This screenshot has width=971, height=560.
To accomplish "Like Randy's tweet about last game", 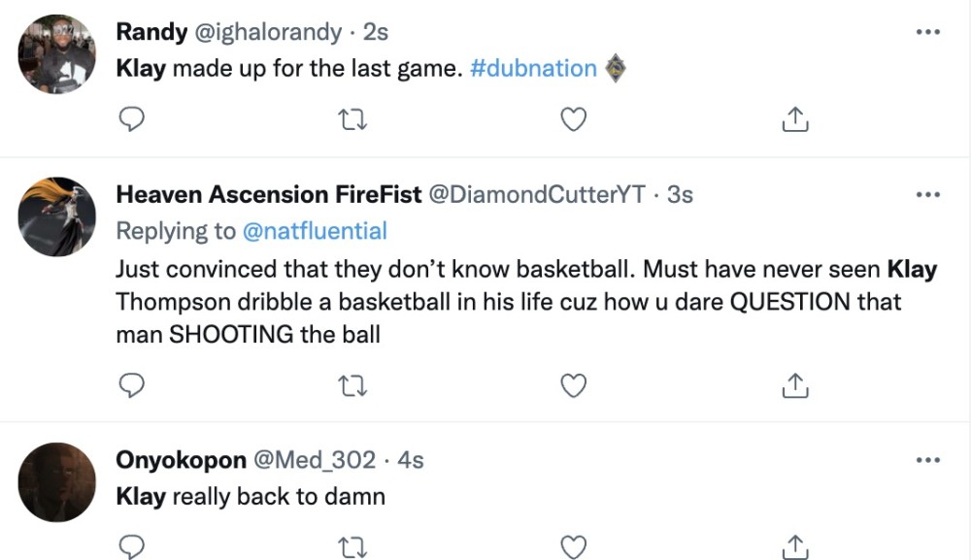I will pyautogui.click(x=575, y=119).
